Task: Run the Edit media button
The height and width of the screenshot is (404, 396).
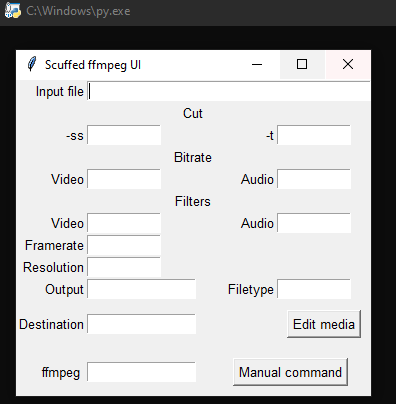Action: [324, 324]
